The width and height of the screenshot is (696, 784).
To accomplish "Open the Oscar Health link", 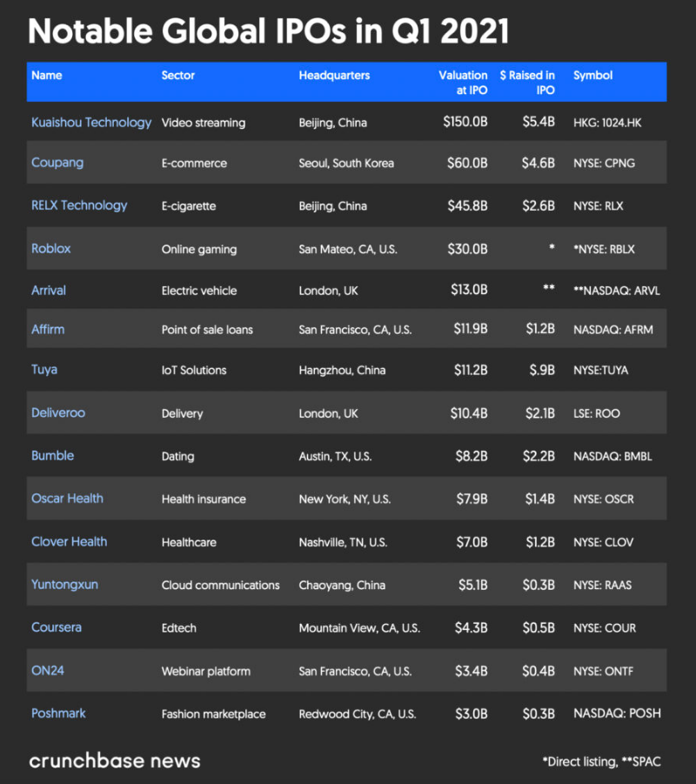I will tap(67, 498).
